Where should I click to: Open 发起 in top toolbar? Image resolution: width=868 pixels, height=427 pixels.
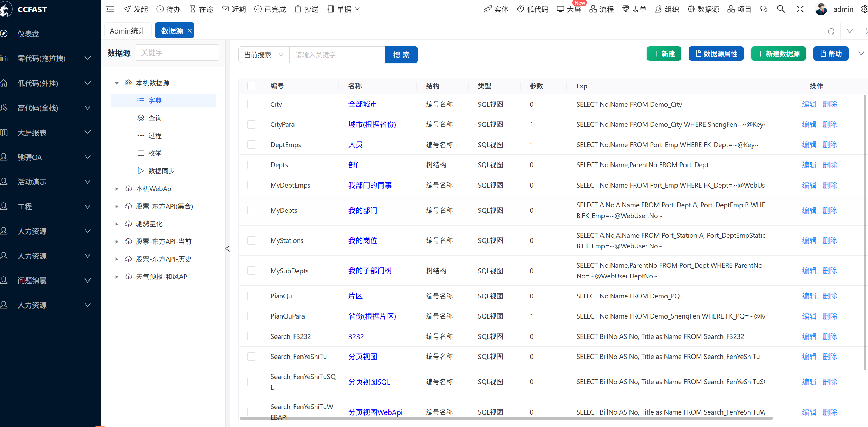click(x=136, y=9)
